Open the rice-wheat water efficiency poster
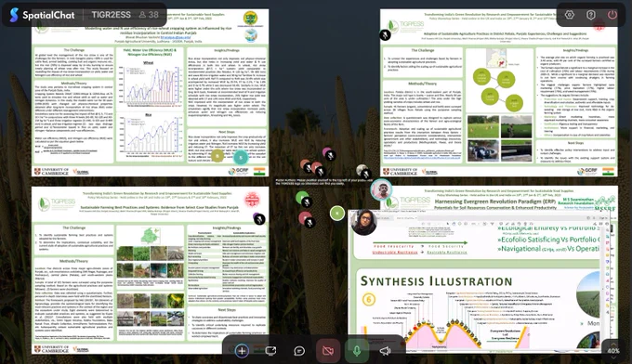The width and height of the screenshot is (632, 364). coord(151,93)
